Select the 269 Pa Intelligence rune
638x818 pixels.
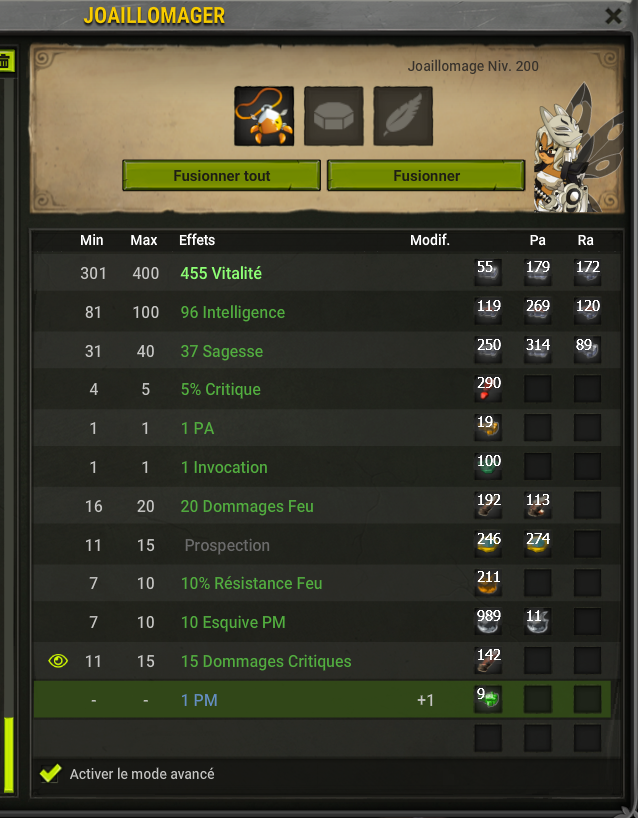537,311
